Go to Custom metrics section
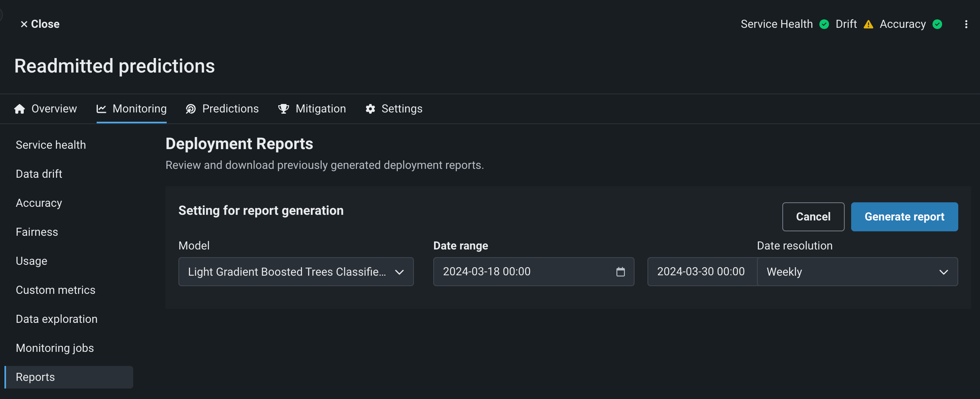Screen dimensions: 980x399 (56, 290)
